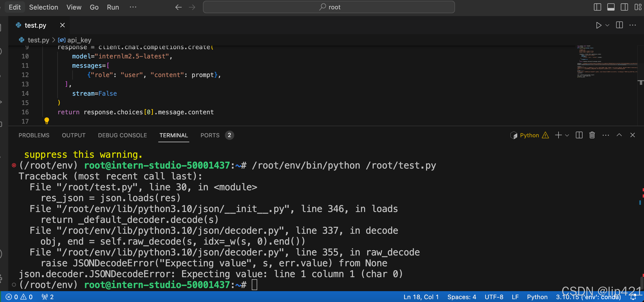The image size is (644, 302).
Task: Open new terminal launch profile dropdown
Action: (x=567, y=135)
